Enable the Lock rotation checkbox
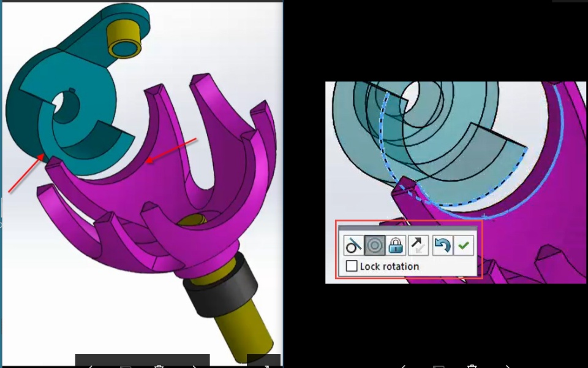The height and width of the screenshot is (368, 588). click(x=352, y=266)
